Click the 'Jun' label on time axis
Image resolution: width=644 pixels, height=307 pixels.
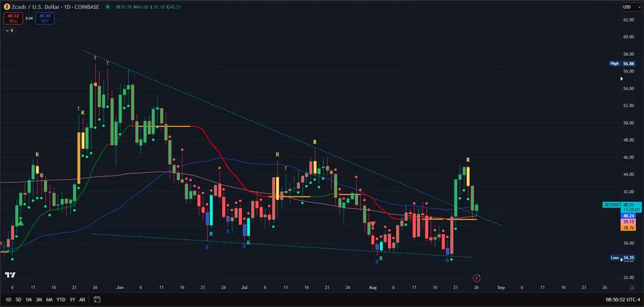[x=119, y=288]
